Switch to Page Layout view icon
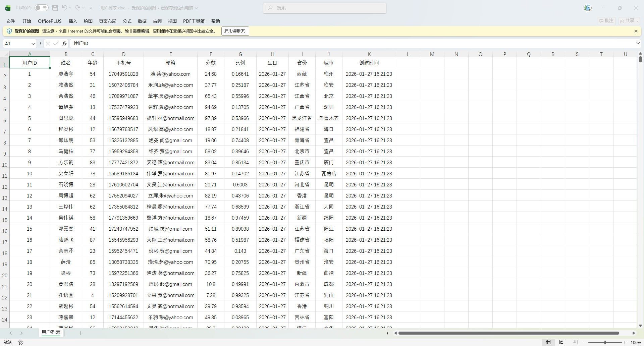Screen dimensions: 644x346 [x=562, y=342]
